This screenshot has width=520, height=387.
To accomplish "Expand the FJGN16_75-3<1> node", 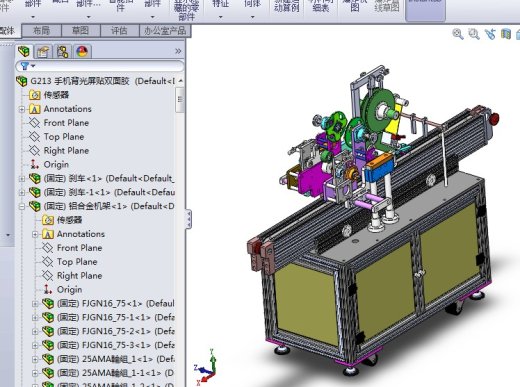I will (35, 345).
